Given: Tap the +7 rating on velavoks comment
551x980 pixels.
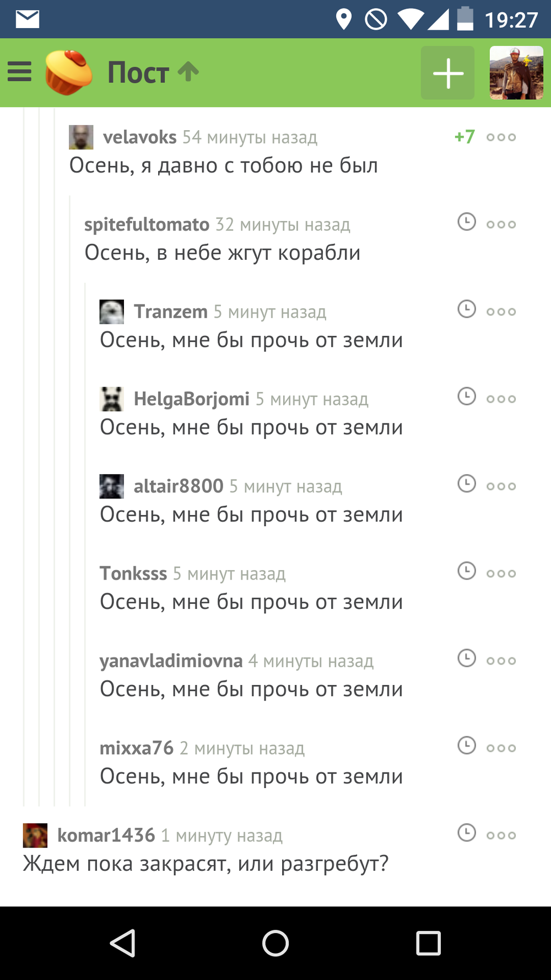Looking at the screenshot, I should pyautogui.click(x=464, y=137).
